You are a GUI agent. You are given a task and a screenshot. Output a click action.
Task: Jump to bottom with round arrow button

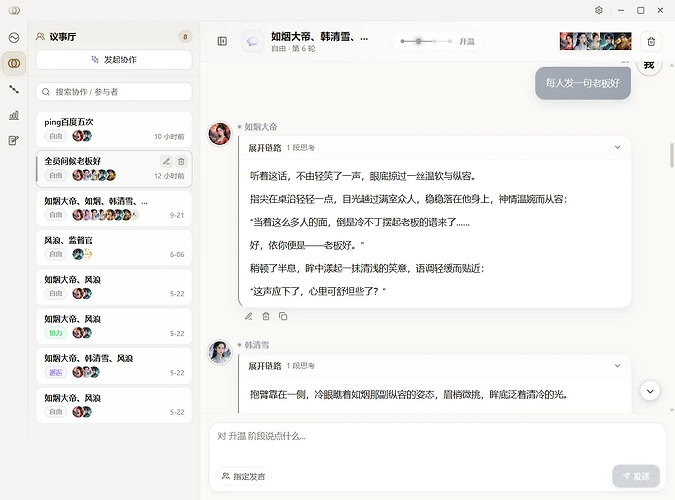point(650,391)
